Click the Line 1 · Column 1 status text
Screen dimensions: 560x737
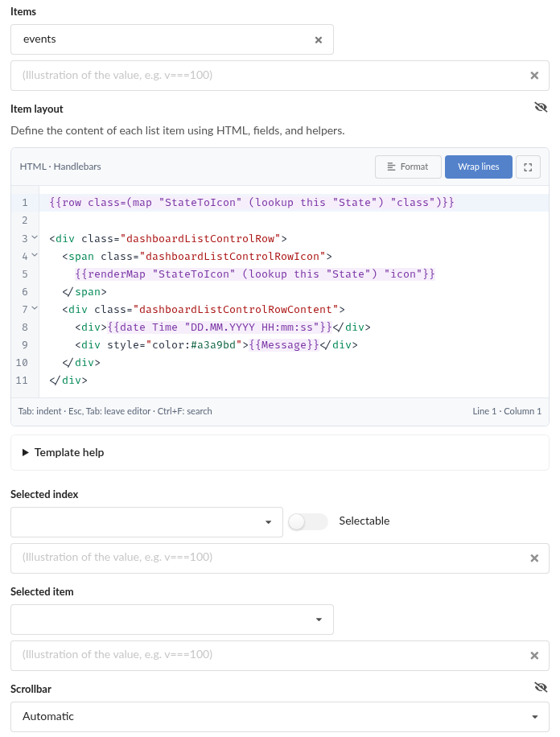point(507,411)
